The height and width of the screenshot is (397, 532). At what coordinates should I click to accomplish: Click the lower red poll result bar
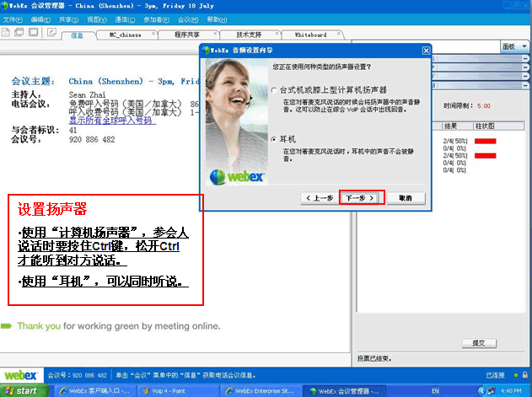coord(485,156)
